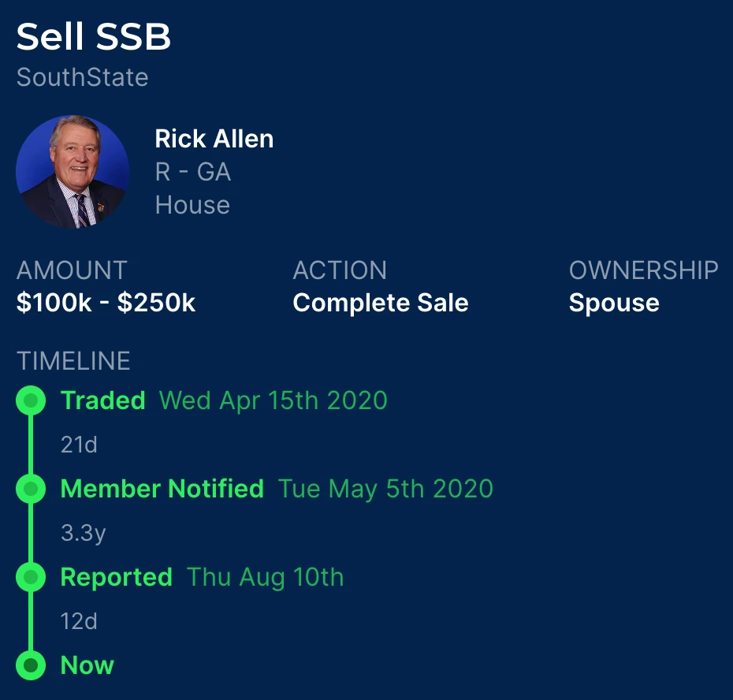This screenshot has height=700, width=733.
Task: Open Rick Allen's politician profile
Action: pos(214,139)
